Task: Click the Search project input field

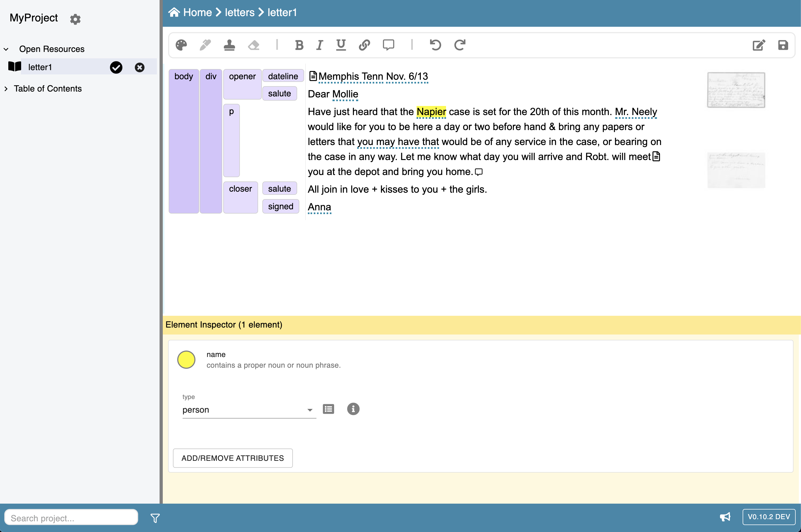Action: coord(71,518)
